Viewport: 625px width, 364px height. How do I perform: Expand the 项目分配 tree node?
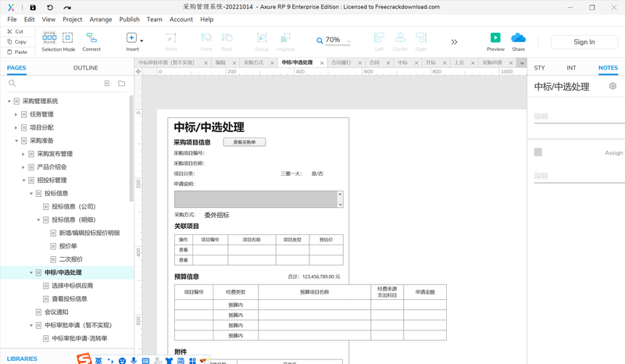pos(16,127)
